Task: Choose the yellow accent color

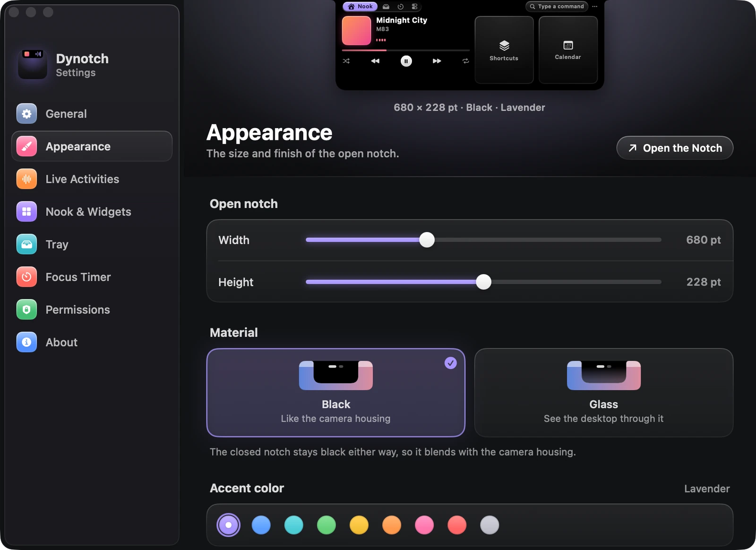Action: 359,525
